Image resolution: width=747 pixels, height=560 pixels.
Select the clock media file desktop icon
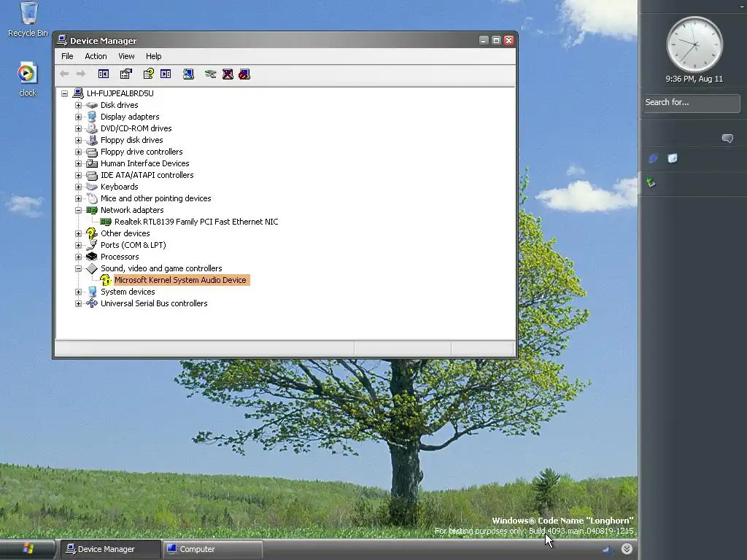point(27,73)
